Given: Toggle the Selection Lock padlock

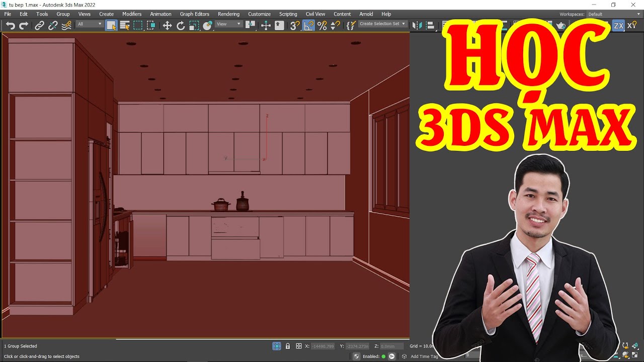Looking at the screenshot, I should [x=288, y=346].
